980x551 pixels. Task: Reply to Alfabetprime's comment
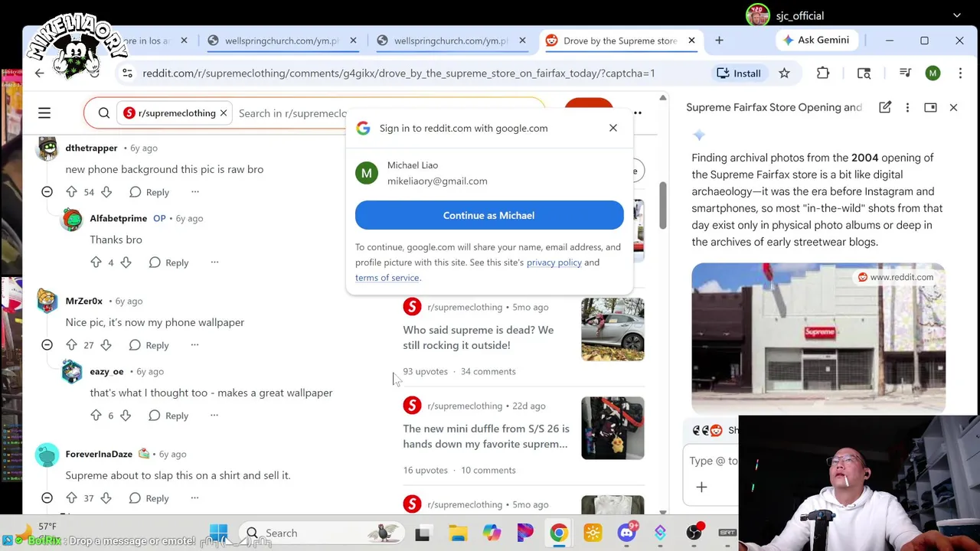pyautogui.click(x=168, y=262)
